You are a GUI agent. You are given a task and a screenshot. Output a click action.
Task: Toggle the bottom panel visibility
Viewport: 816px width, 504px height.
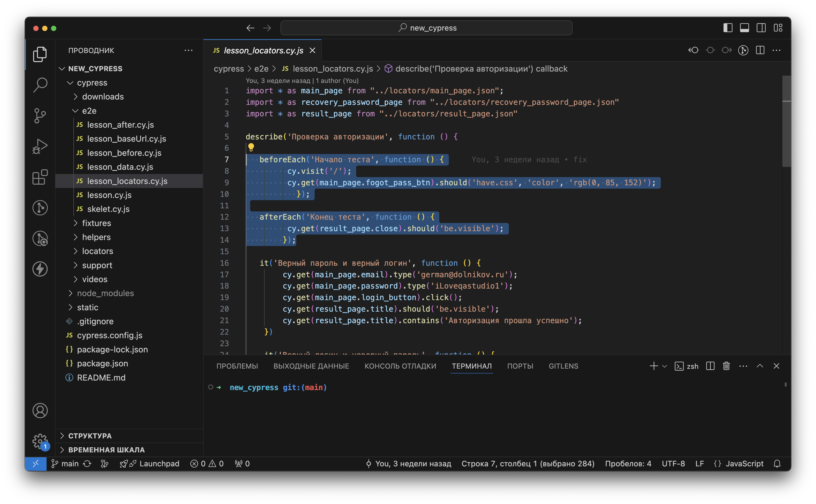click(x=744, y=28)
